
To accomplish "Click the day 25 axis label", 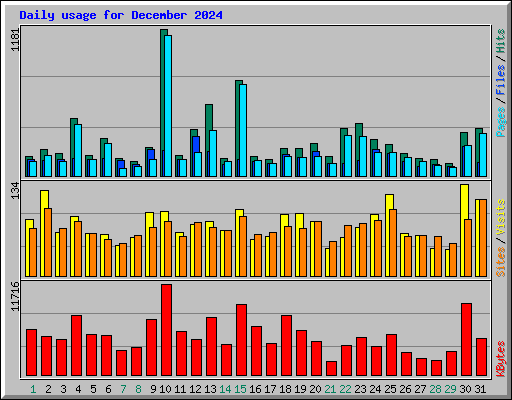I will point(390,389).
